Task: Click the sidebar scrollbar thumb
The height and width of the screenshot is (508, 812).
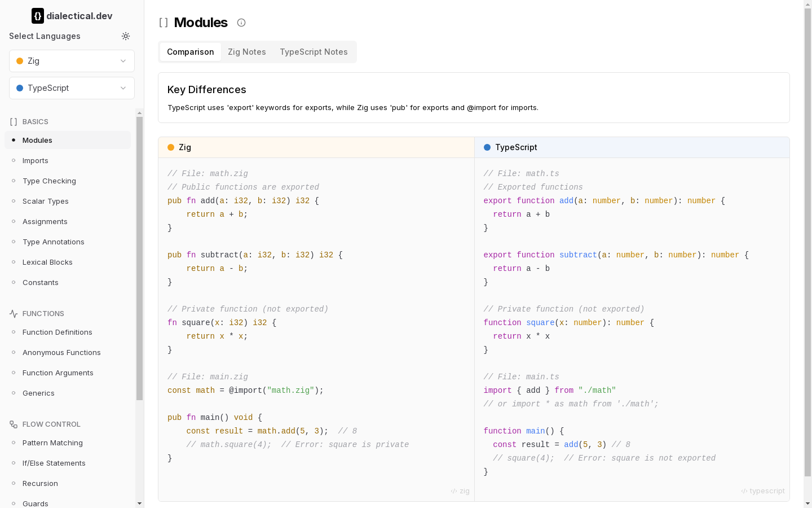Action: coord(139,259)
